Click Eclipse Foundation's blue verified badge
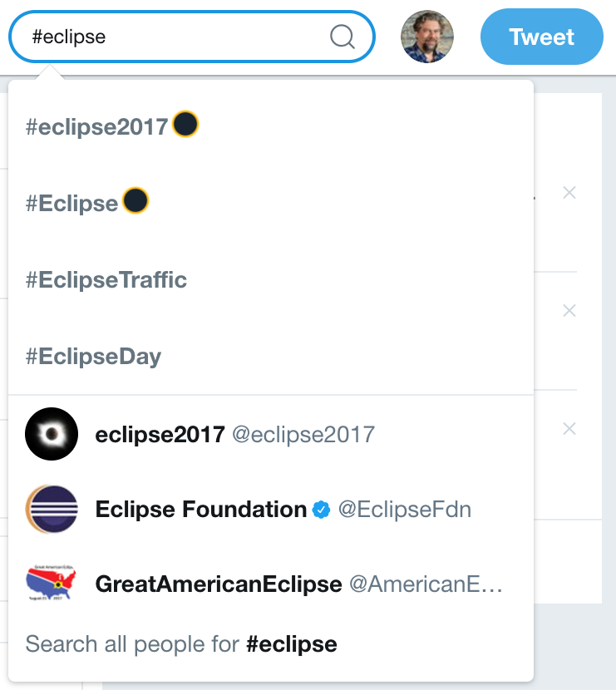The height and width of the screenshot is (690, 616). (322, 510)
